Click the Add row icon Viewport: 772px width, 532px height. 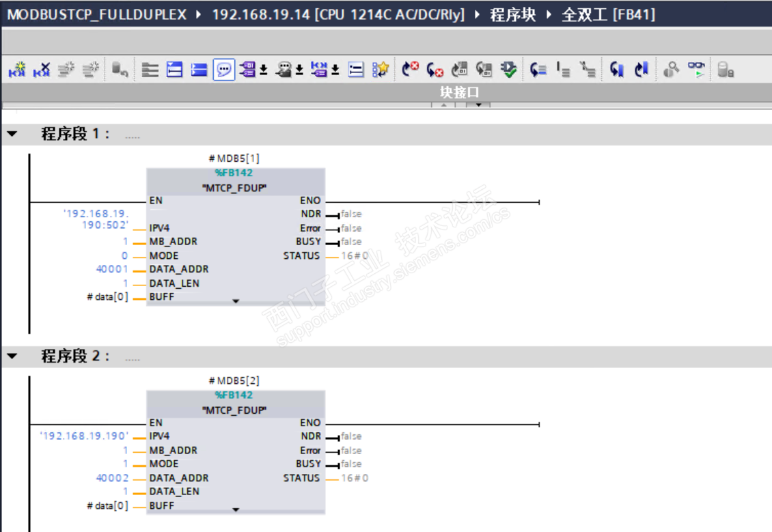(x=91, y=70)
